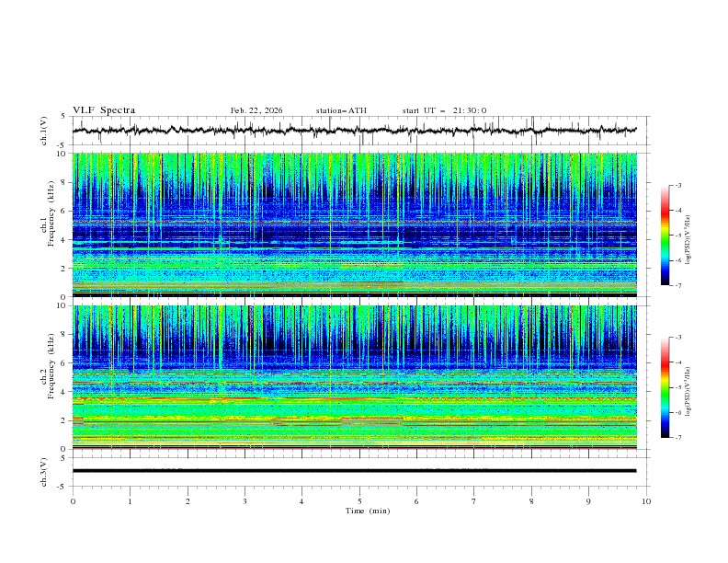
Task: Click the "6" kHz tick on ch.1 axis
Action: (64, 212)
